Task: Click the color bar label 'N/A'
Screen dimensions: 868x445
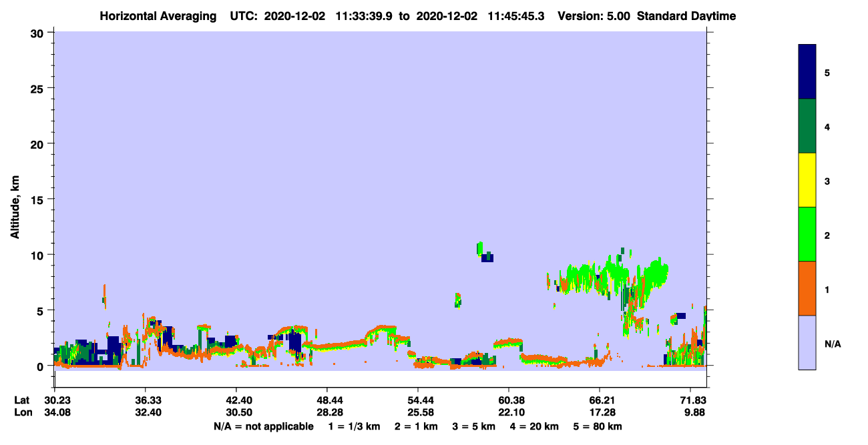Action: click(x=833, y=344)
